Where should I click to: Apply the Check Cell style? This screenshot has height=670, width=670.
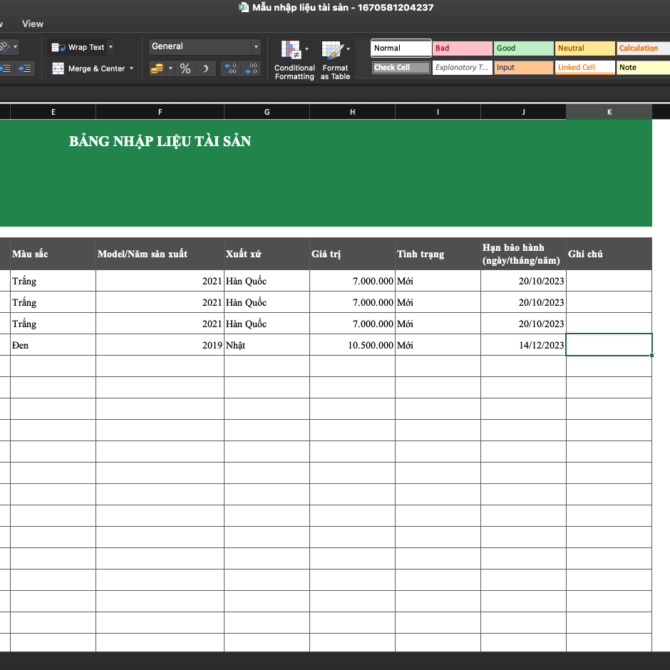coord(401,68)
